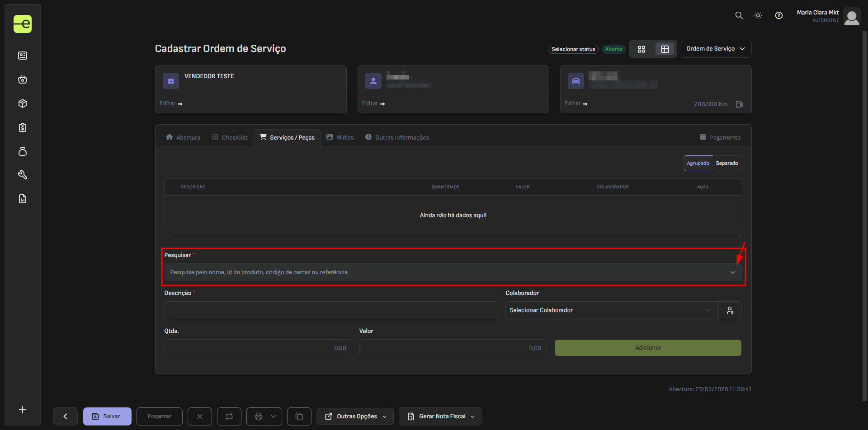Open the shopping basket icon in sidebar
Image resolution: width=868 pixels, height=430 pixels.
[23, 80]
